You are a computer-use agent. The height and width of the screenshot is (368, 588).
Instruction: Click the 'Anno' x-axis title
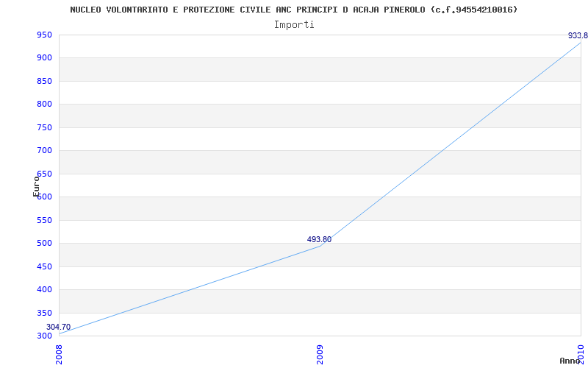tap(570, 361)
